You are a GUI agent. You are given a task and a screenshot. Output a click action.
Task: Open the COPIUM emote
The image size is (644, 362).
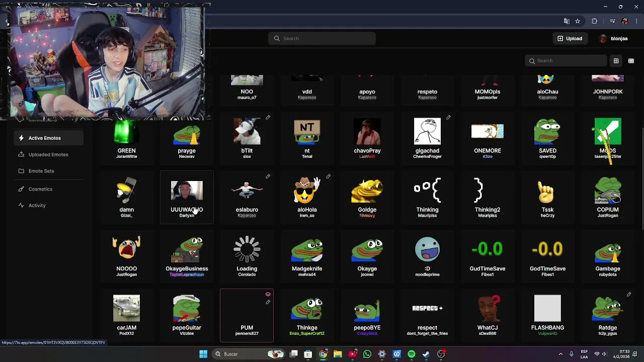point(608,198)
